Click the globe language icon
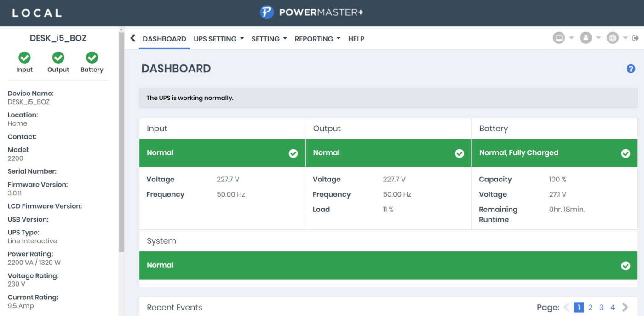The height and width of the screenshot is (316, 644). pos(612,38)
